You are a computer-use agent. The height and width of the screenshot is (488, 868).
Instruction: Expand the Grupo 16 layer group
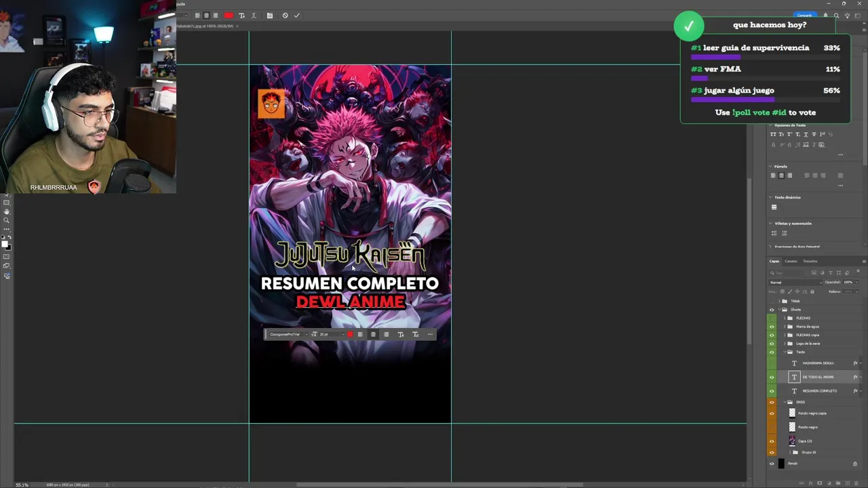click(790, 452)
